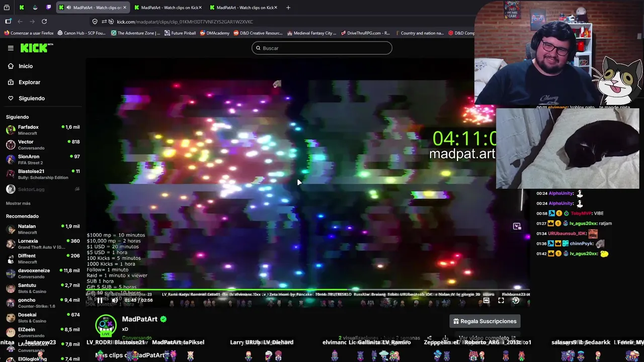Click the Inicio home icon
Viewport: 644px width, 362px height.
11,66
